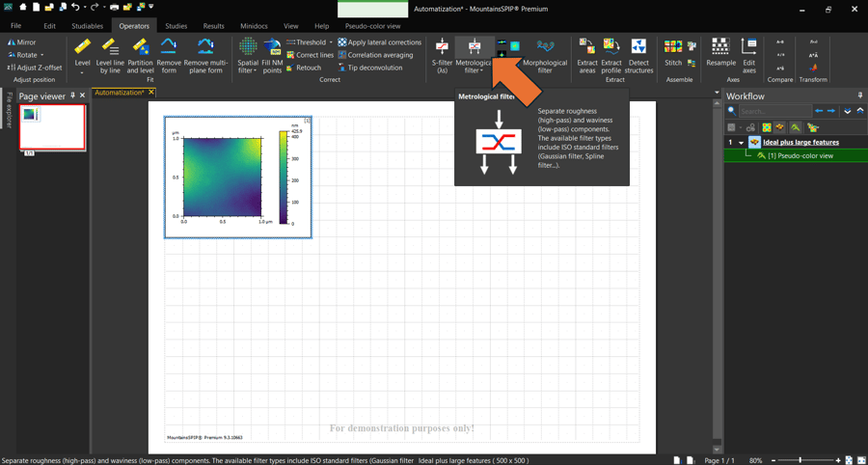Image resolution: width=868 pixels, height=465 pixels.
Task: Select Extract profile tool
Action: click(x=611, y=56)
